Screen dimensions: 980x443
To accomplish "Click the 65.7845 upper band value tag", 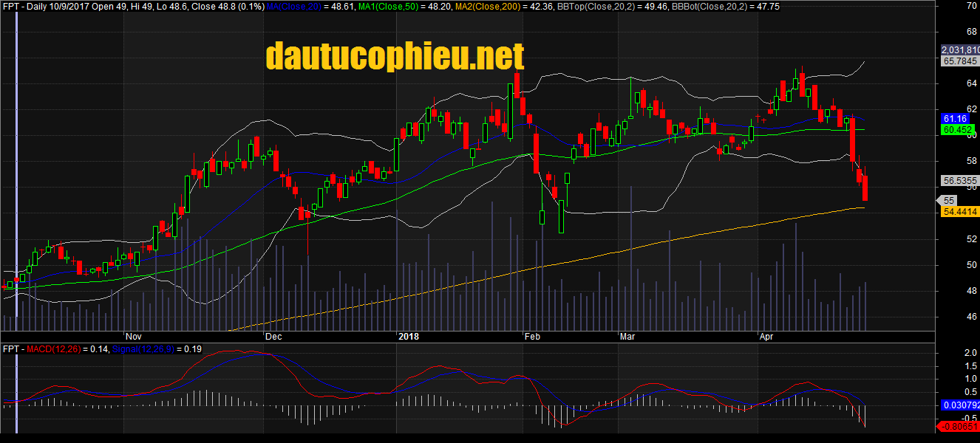I will [x=959, y=61].
